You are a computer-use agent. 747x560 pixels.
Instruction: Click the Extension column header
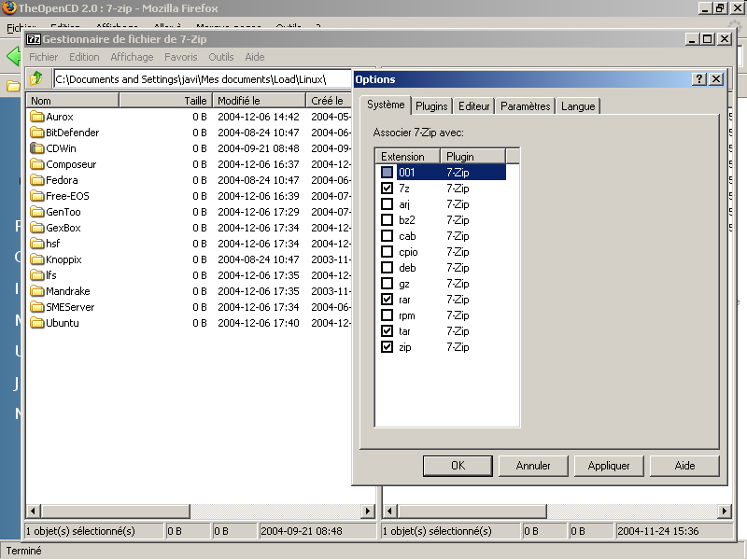click(408, 156)
